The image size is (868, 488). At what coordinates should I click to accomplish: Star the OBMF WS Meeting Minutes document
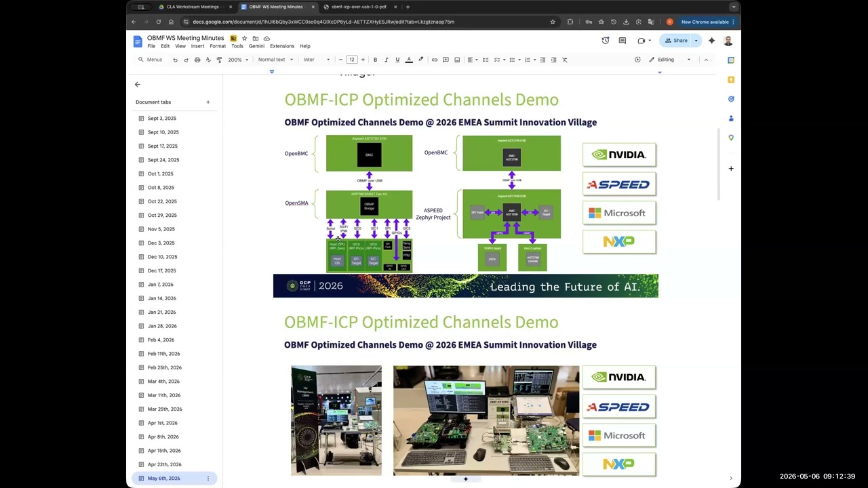[244, 39]
